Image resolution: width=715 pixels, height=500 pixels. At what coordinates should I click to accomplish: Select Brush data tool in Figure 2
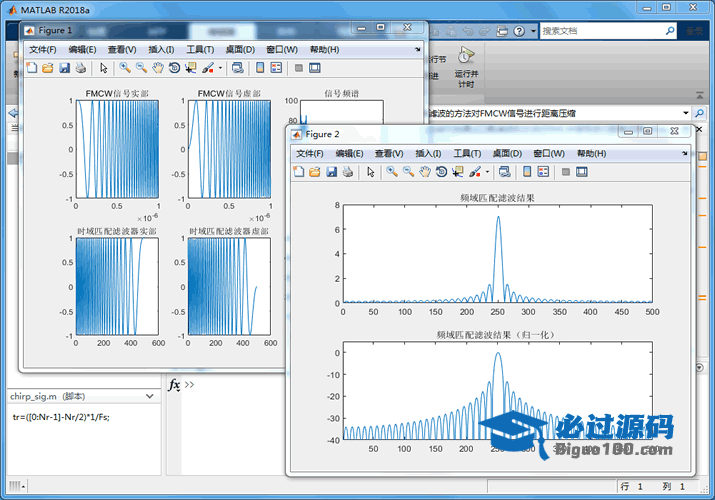point(475,172)
